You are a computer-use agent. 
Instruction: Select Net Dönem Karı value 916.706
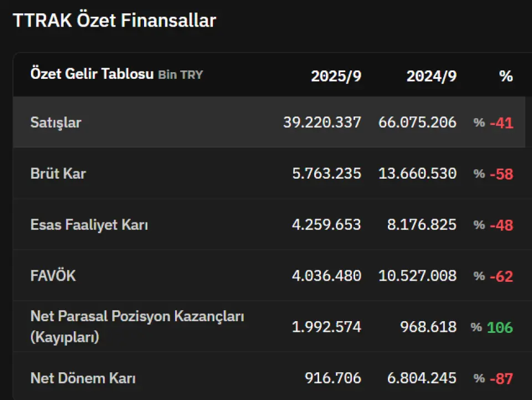pyautogui.click(x=332, y=378)
